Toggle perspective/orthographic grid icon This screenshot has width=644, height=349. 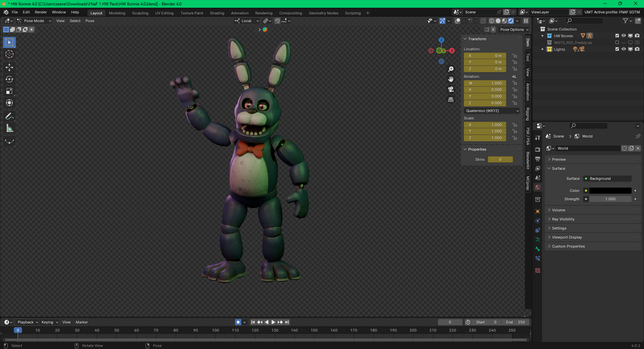tap(451, 99)
